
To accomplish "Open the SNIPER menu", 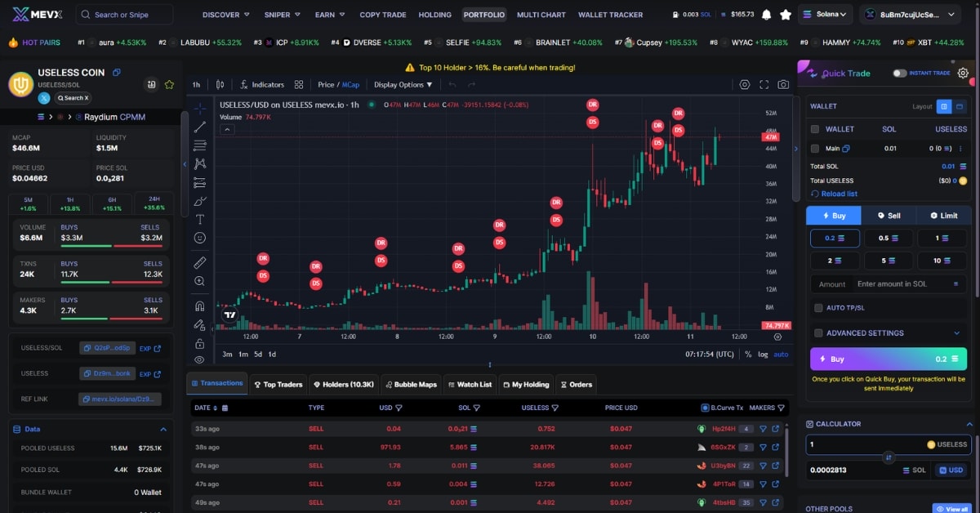I will click(282, 14).
